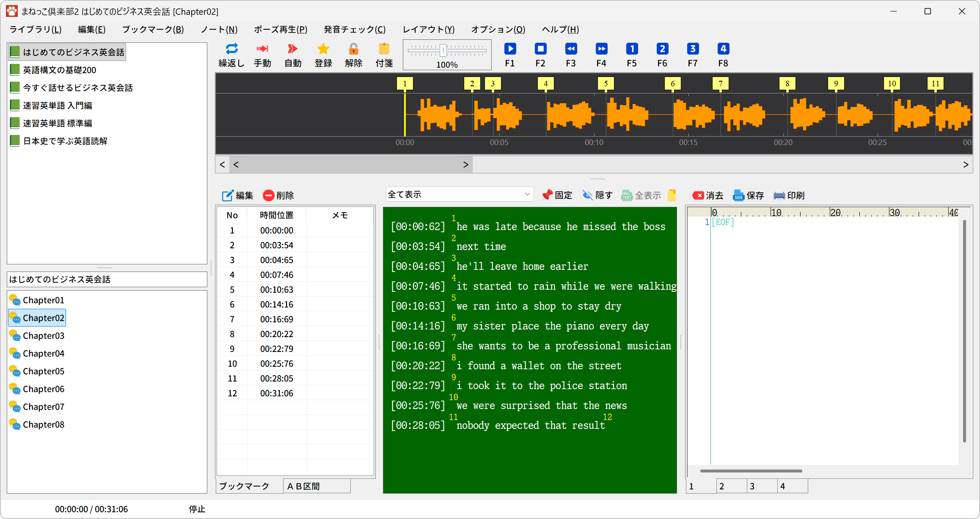Image resolution: width=980 pixels, height=519 pixels.
Task: Save the note with 保存
Action: click(749, 195)
